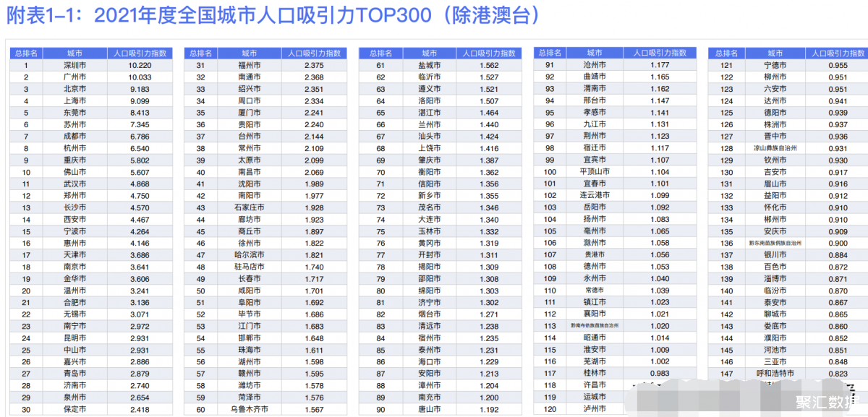
Task: Click the index value 10.220
Action: coord(140,65)
